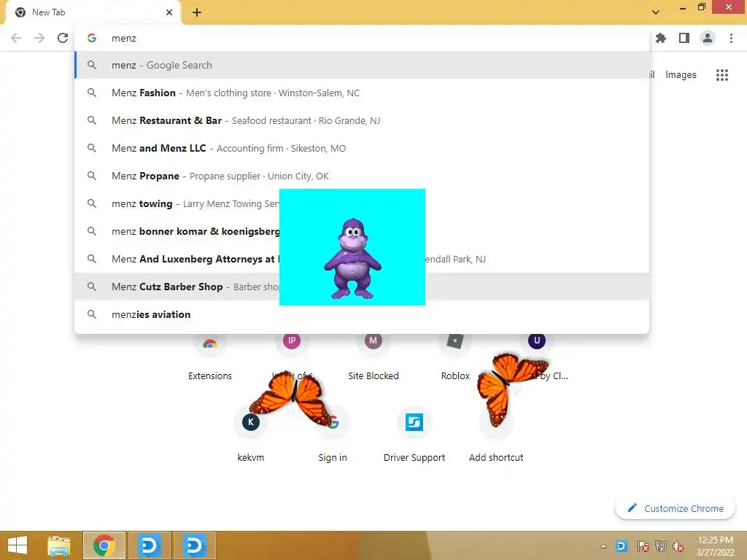The height and width of the screenshot is (560, 747).
Task: Open the kekvm shortcut tile
Action: click(251, 435)
